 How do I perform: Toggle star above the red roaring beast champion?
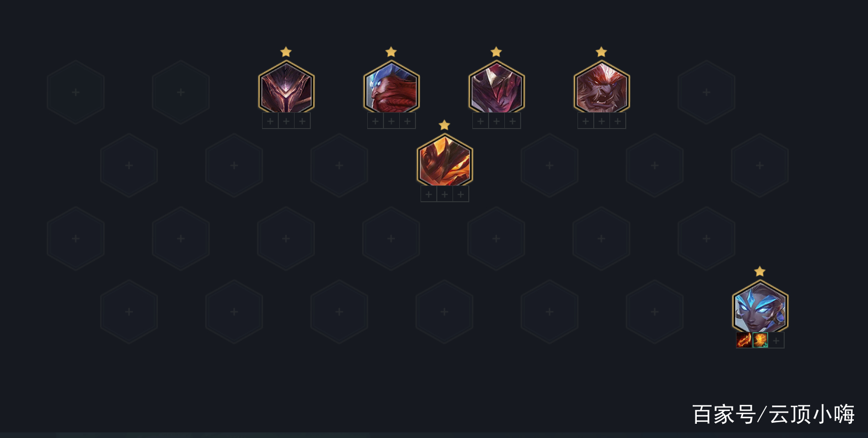tap(601, 52)
